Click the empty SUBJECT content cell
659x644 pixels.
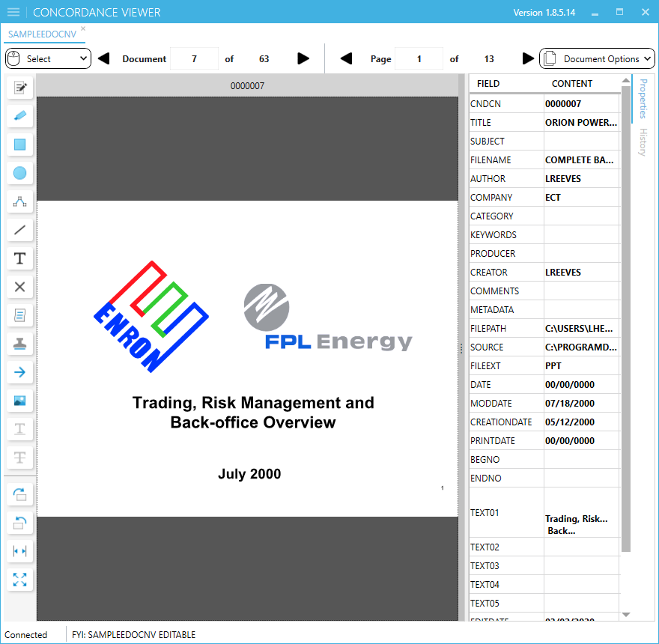(582, 142)
